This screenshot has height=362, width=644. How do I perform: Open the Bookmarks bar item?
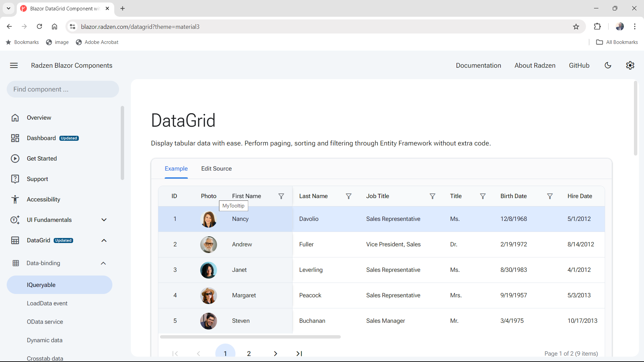click(x=22, y=42)
